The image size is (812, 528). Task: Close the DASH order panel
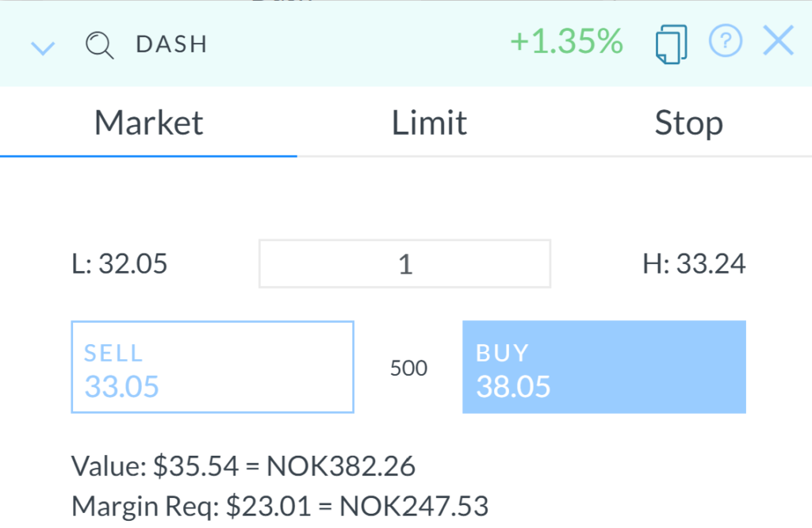point(778,42)
